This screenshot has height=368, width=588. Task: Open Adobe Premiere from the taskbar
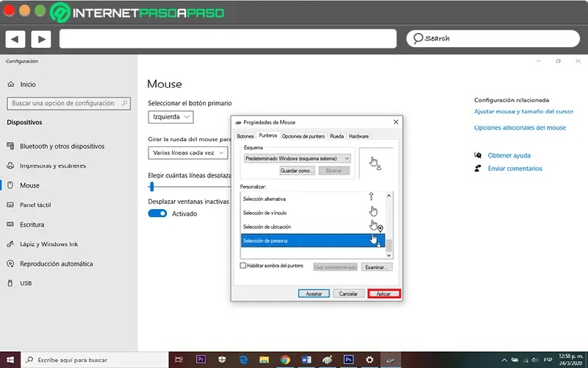(x=201, y=360)
